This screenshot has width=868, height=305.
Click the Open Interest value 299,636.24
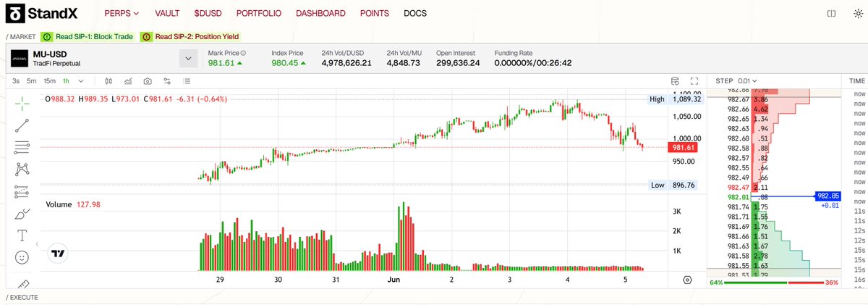pyautogui.click(x=459, y=63)
